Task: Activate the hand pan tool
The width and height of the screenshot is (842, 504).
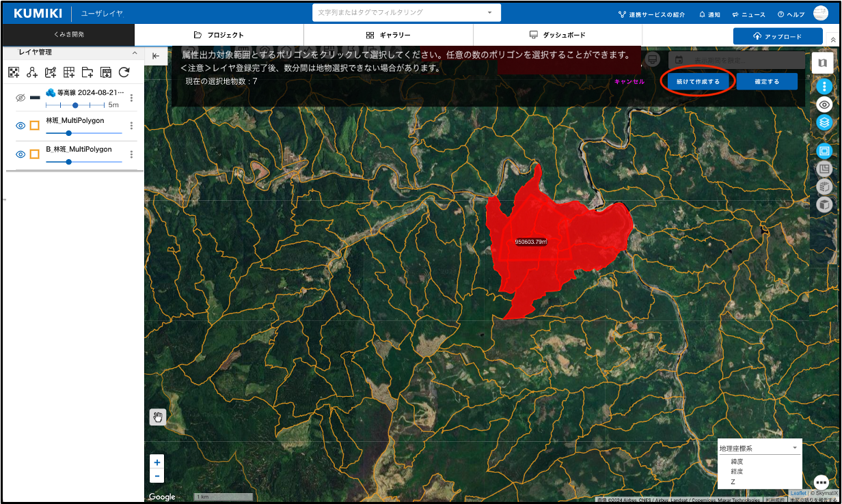Action: point(158,417)
